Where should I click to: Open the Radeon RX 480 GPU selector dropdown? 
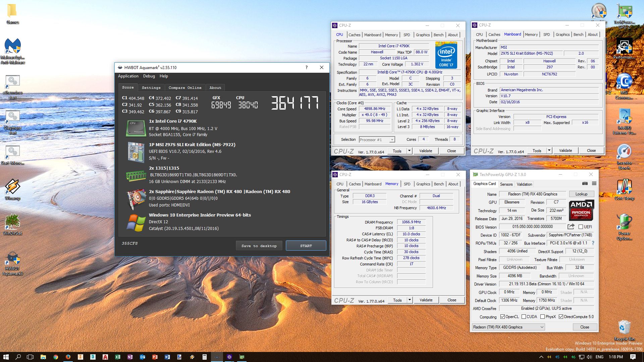click(508, 327)
